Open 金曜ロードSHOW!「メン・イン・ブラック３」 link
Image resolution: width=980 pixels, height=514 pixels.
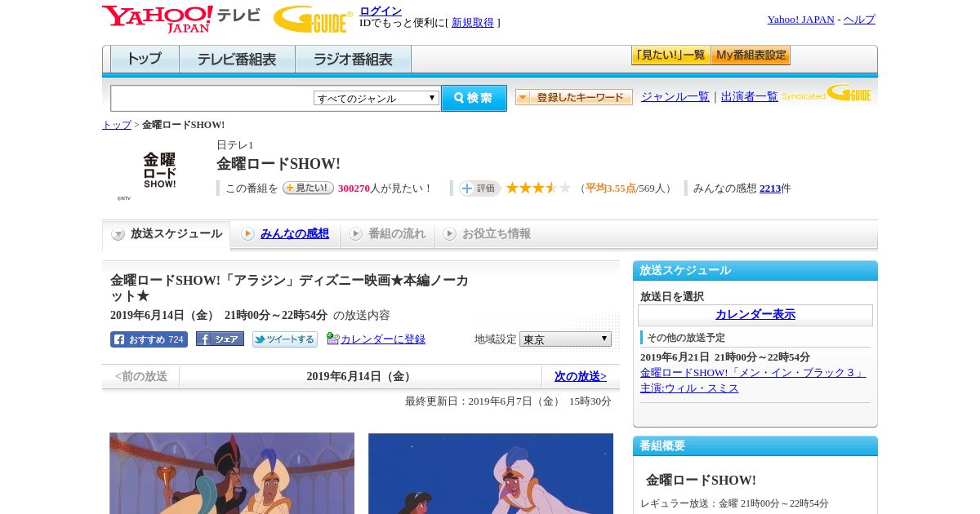[x=753, y=373]
